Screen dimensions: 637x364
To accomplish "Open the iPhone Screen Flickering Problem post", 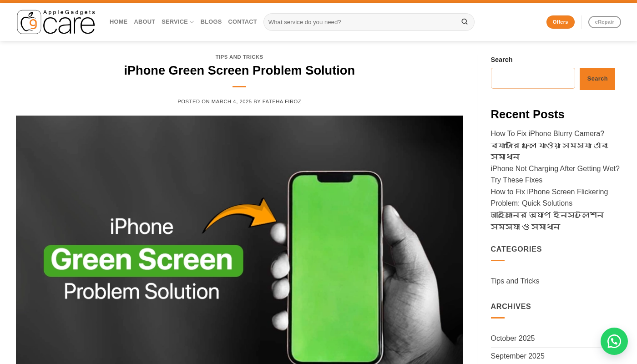I will point(549,197).
